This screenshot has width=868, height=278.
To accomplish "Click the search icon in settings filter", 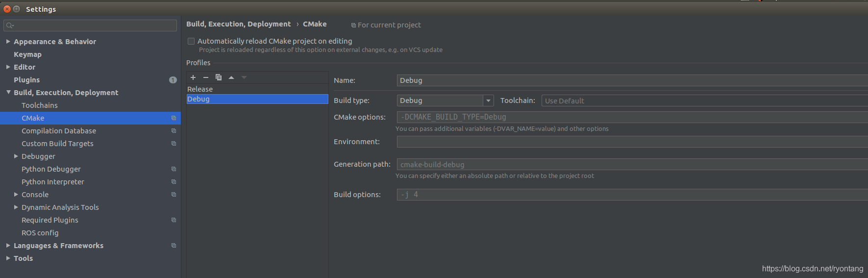I will [10, 25].
